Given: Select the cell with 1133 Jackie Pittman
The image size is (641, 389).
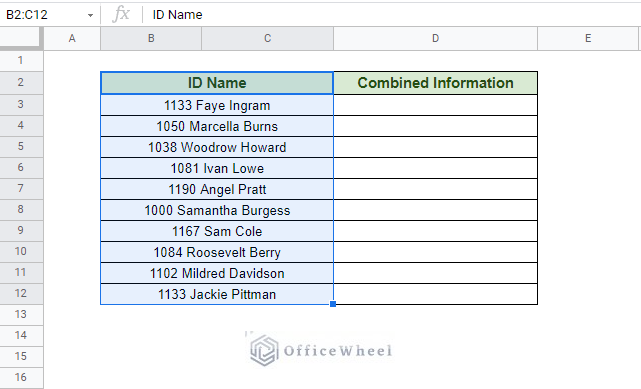Looking at the screenshot, I should 217,294.
